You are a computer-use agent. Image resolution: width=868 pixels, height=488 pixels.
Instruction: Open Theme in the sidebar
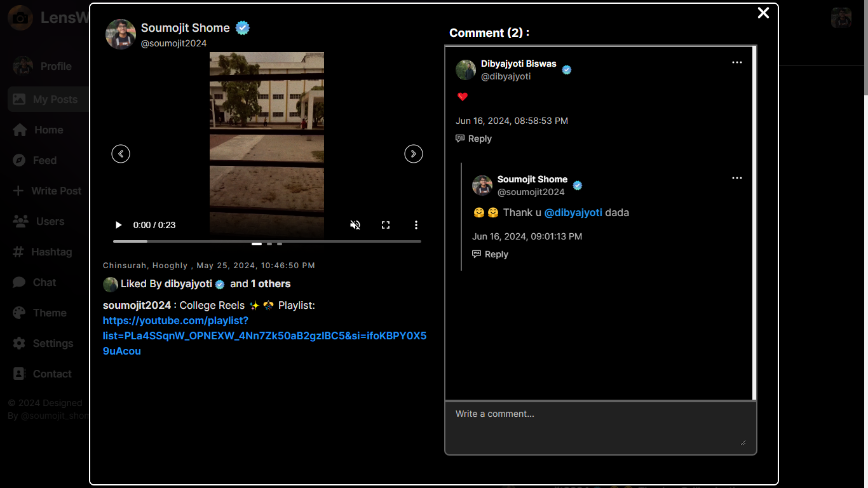48,313
